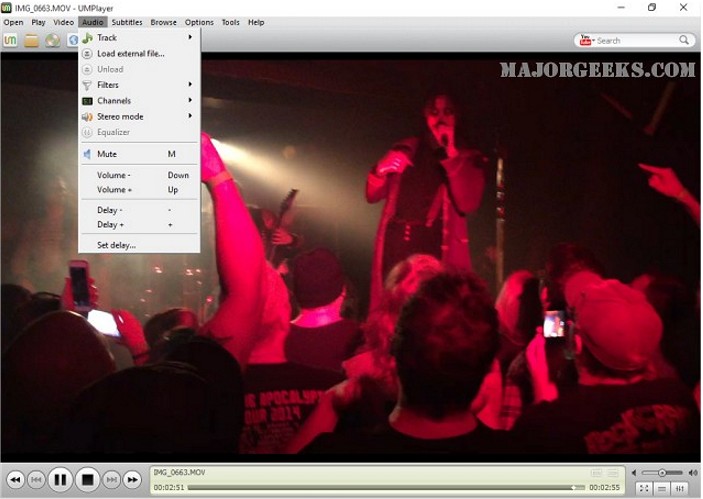Click the Mute speaker icon
703x499 pixels.
[x=87, y=154]
